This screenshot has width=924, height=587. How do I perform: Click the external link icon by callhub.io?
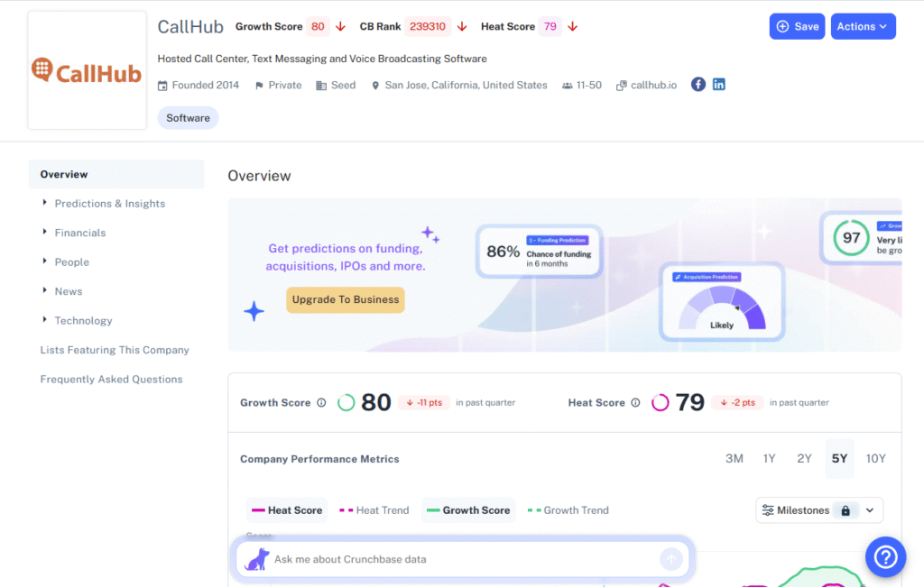coord(621,86)
